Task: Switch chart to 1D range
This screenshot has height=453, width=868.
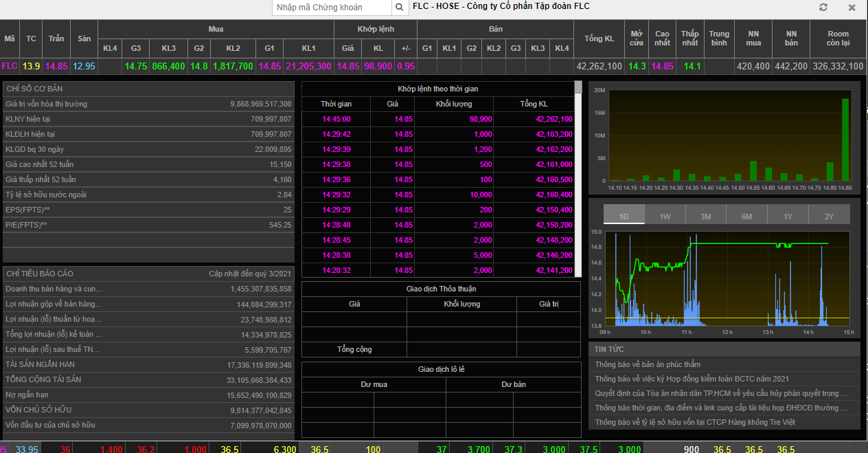Action: [x=624, y=214]
